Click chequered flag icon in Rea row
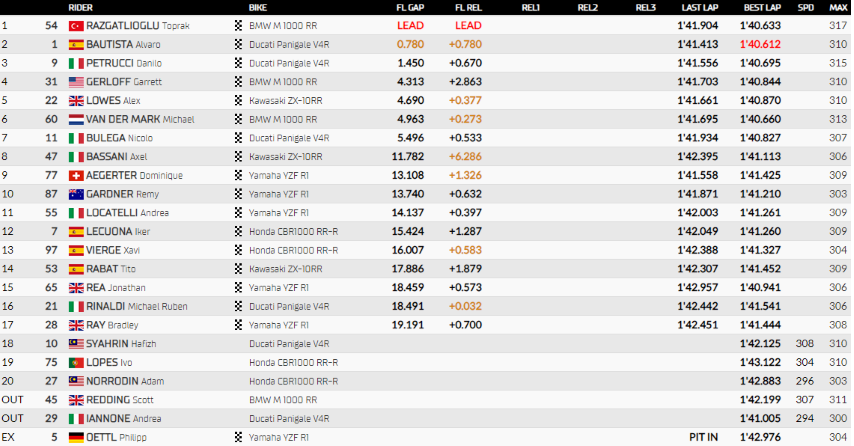Viewport: 854px width, 446px height. coord(238,288)
